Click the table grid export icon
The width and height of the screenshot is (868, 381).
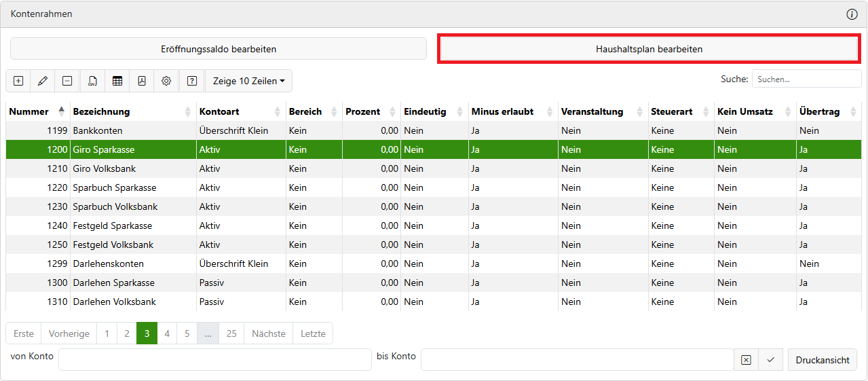[x=117, y=81]
